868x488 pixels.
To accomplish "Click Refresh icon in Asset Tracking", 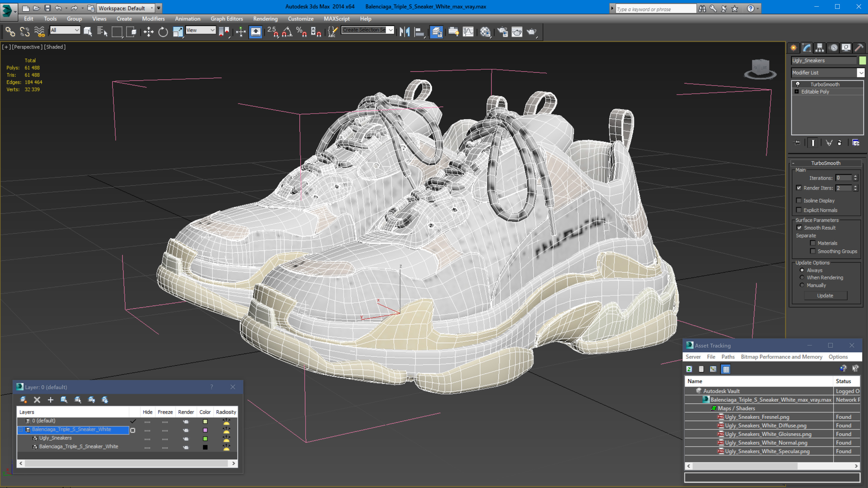I will (689, 369).
